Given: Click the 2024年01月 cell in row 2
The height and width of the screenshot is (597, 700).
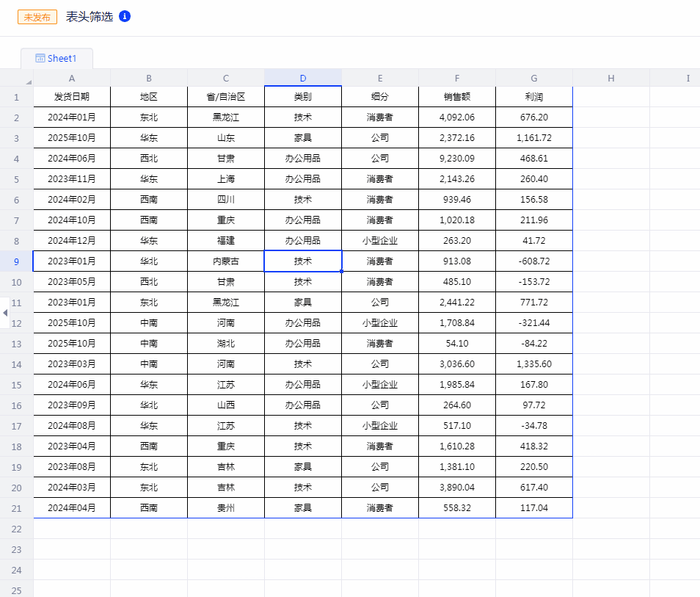Looking at the screenshot, I should click(71, 117).
